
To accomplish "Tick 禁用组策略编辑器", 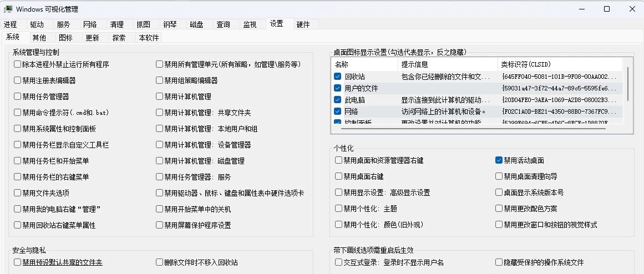I will [x=160, y=80].
